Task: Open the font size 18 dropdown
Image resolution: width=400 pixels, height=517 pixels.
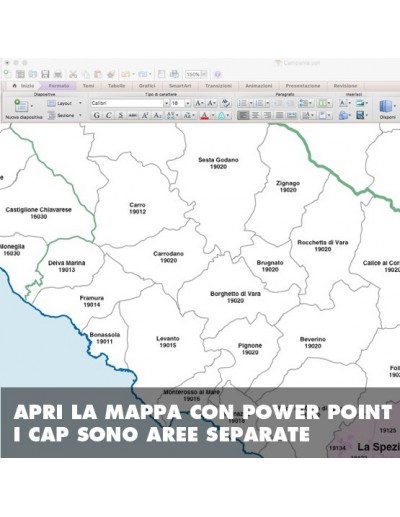Action: 188,103
